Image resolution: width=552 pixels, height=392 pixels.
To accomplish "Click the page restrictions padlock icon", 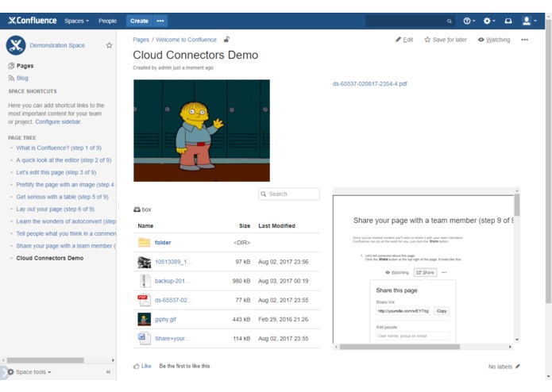I will tap(226, 40).
